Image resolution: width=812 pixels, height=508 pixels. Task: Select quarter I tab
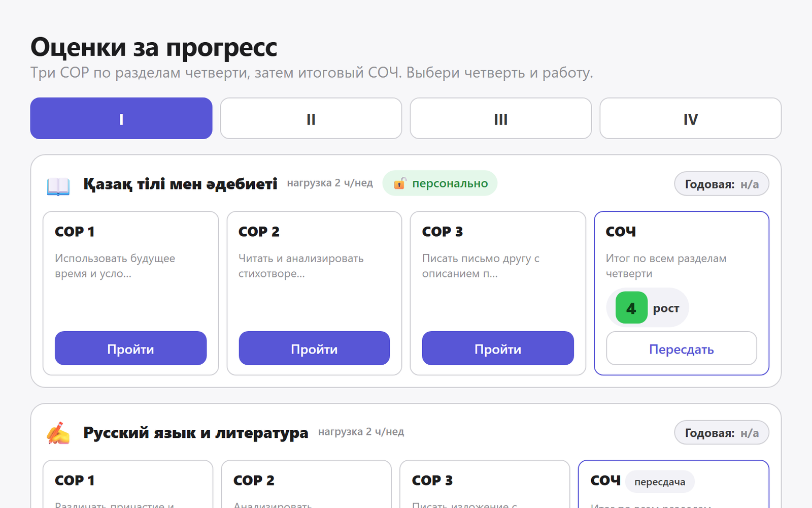121,118
